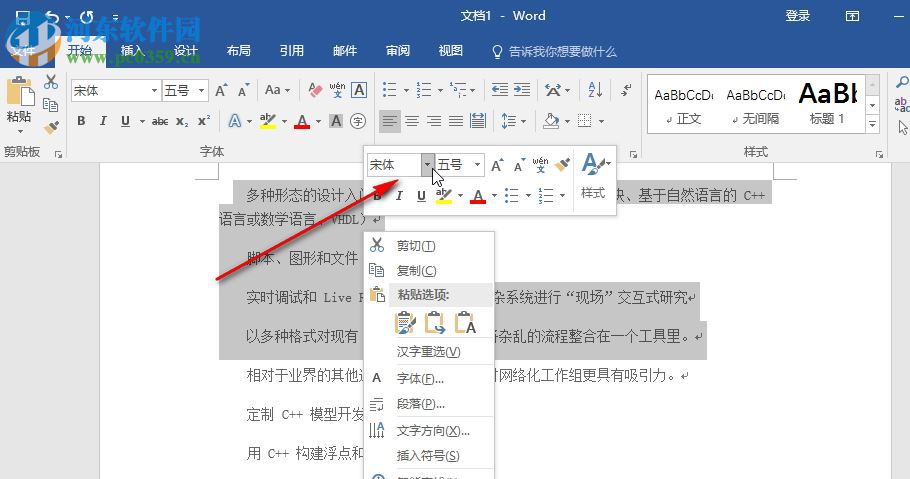910x479 pixels.
Task: Open mini toolbar font name dropdown arrow
Action: (x=427, y=165)
